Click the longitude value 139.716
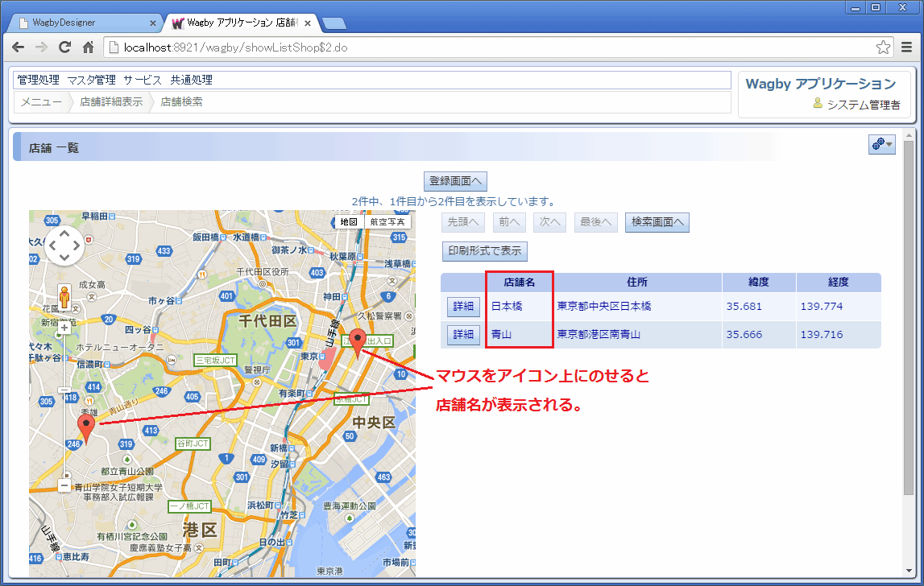Viewport: 924px width, 586px height. (x=822, y=335)
